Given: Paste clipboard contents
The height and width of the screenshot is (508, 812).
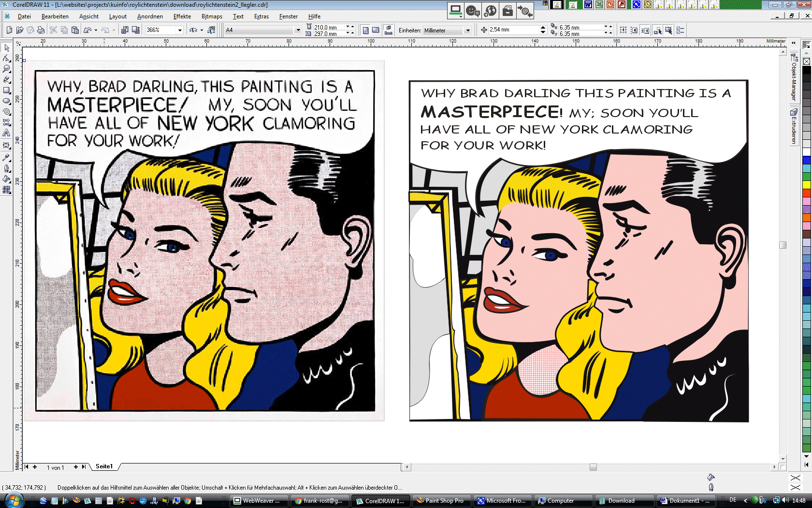Looking at the screenshot, I should [x=75, y=30].
